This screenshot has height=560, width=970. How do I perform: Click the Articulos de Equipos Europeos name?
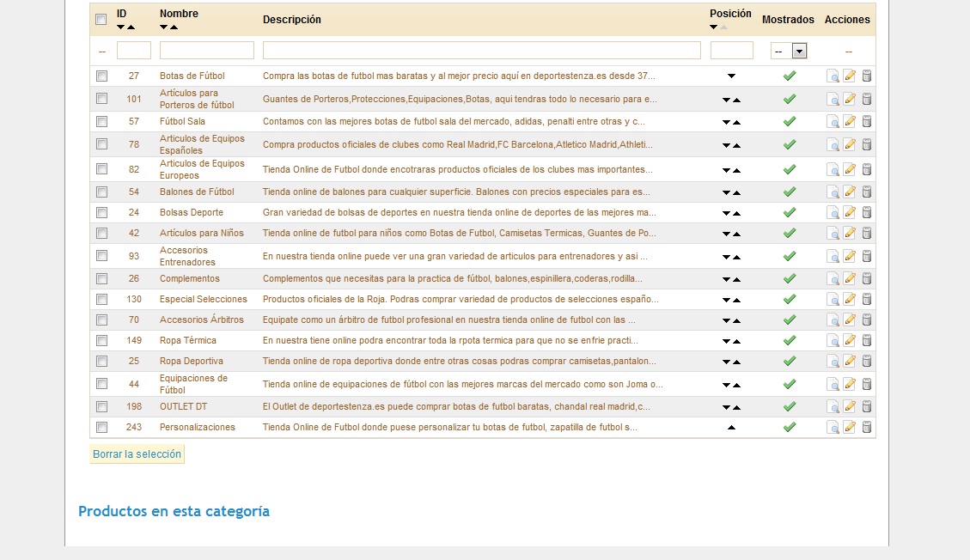pos(202,169)
